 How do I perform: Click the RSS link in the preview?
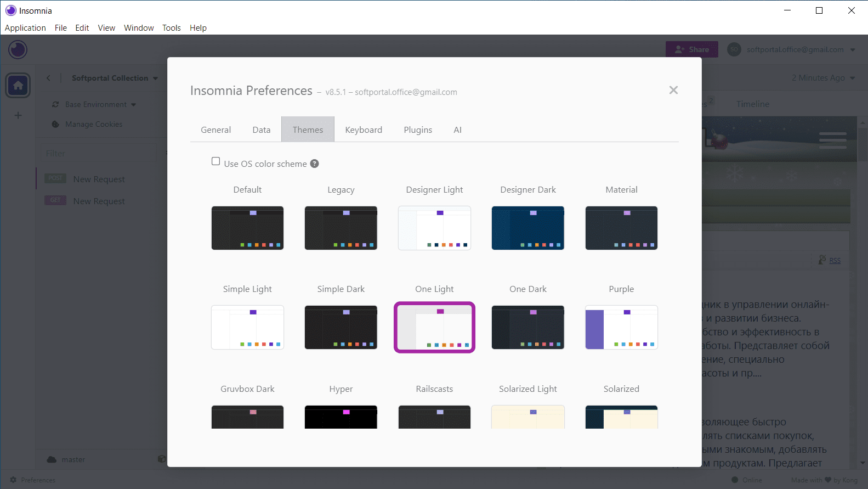click(835, 260)
